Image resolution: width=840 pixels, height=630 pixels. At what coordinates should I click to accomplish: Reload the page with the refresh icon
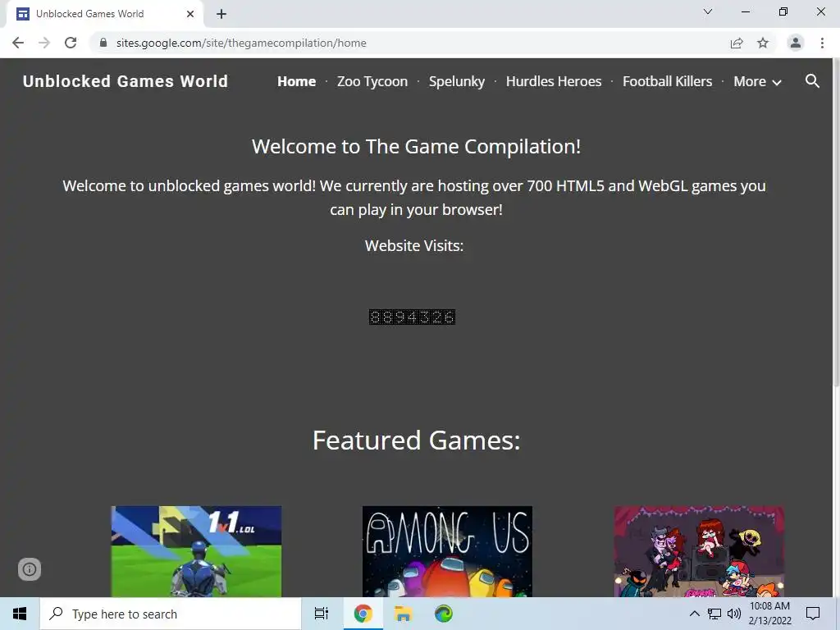(71, 43)
